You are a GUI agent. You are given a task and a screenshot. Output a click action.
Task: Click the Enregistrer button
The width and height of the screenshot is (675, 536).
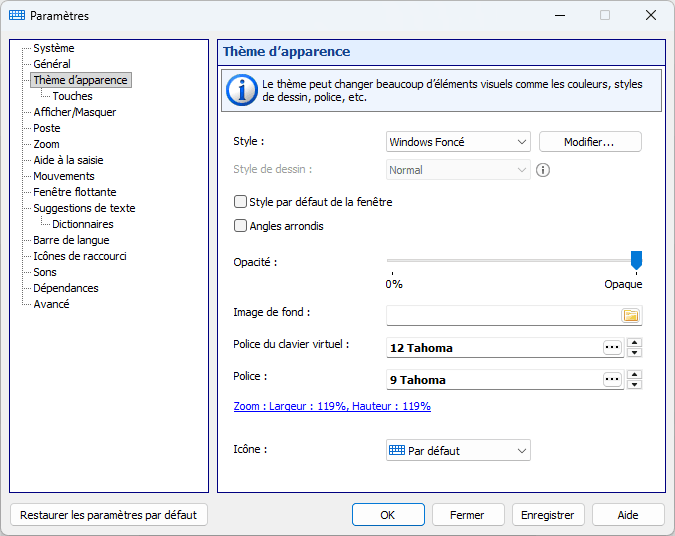[x=548, y=515]
